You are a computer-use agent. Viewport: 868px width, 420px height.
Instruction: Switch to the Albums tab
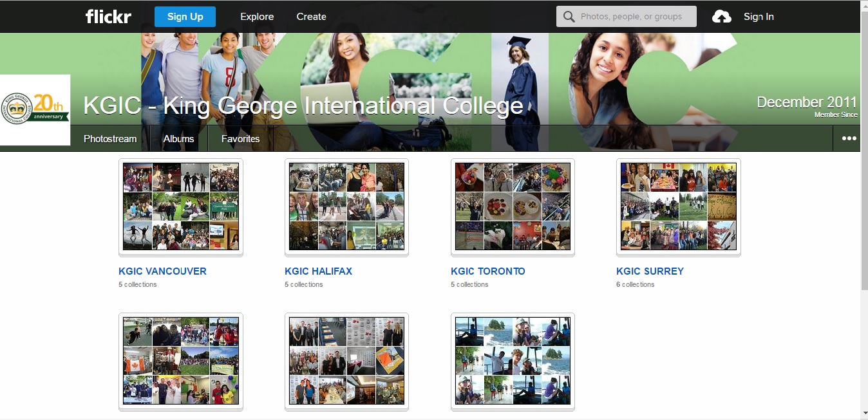[178, 138]
